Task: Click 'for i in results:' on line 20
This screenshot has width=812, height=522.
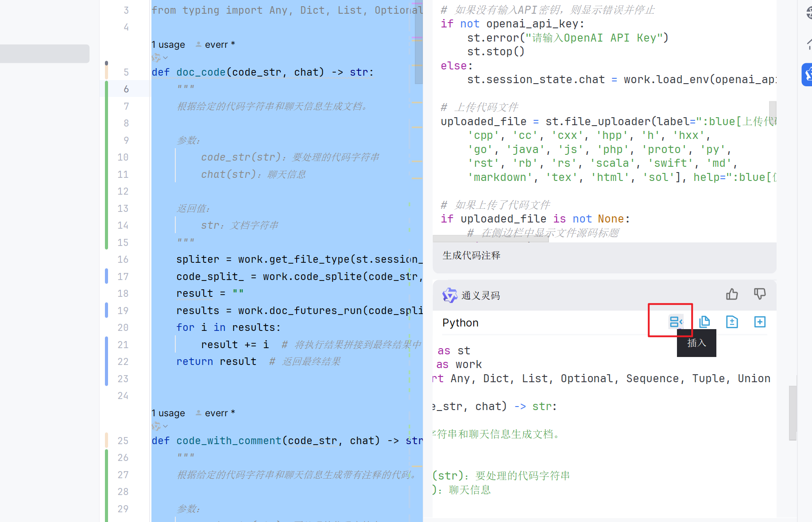Action: (228, 327)
